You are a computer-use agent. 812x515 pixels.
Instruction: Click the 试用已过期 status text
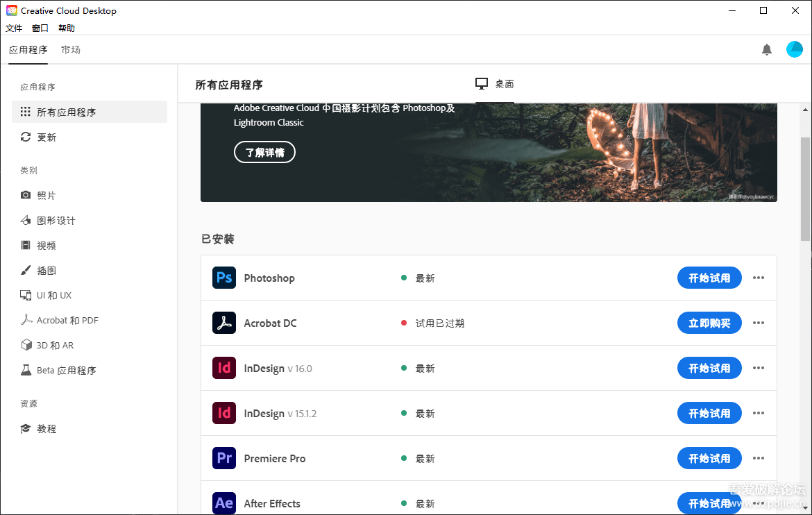point(440,323)
